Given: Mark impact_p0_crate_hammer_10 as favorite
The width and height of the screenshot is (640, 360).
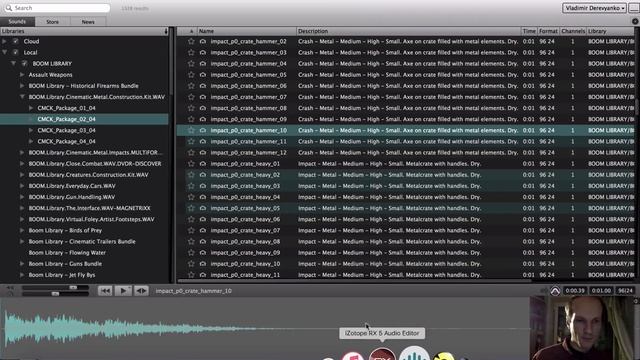Looking at the screenshot, I should [191, 130].
